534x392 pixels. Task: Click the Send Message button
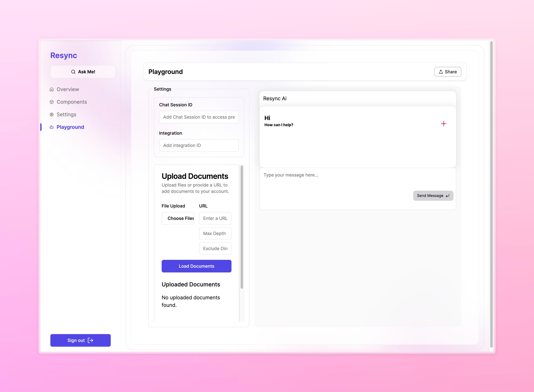[x=433, y=195]
